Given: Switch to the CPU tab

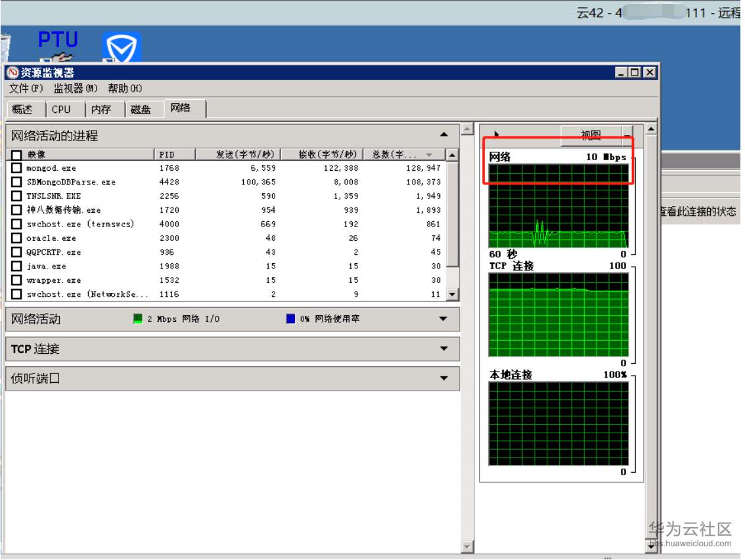Looking at the screenshot, I should (62, 109).
